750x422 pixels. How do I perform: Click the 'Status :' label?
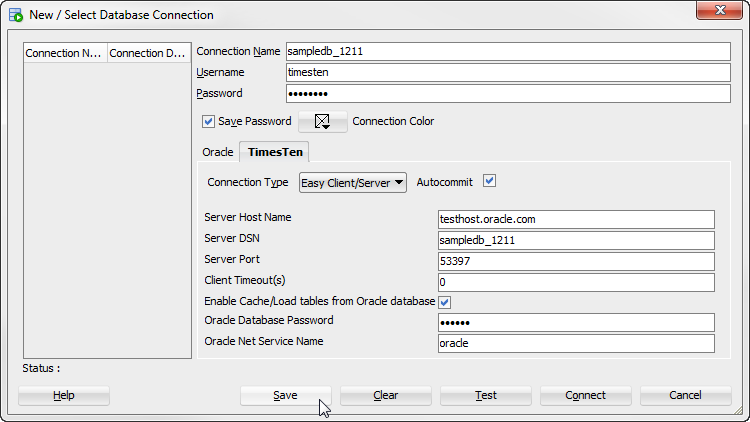41,368
